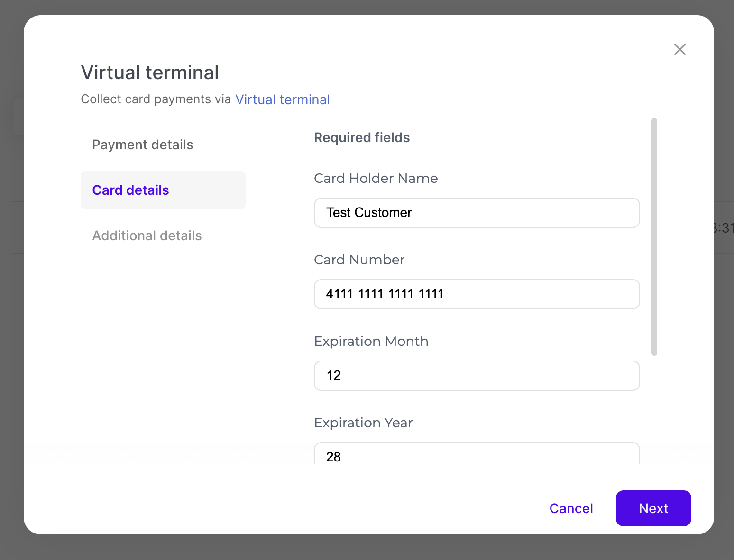Select the Card details step
The image size is (734, 560).
(x=131, y=190)
